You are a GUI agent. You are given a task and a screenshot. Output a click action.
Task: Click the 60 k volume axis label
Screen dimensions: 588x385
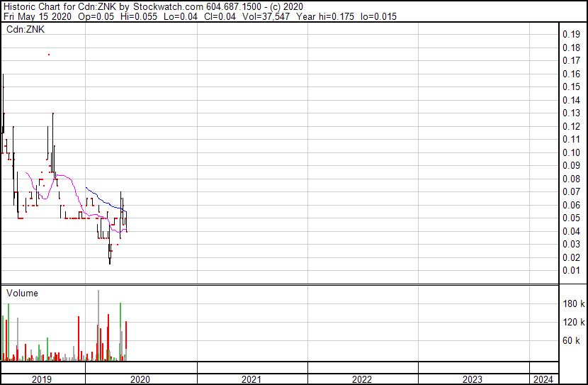point(572,340)
